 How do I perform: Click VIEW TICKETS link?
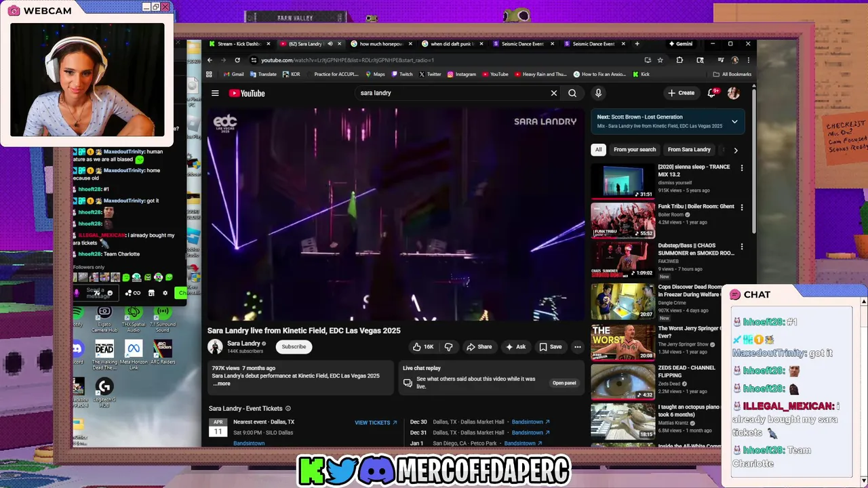click(376, 423)
